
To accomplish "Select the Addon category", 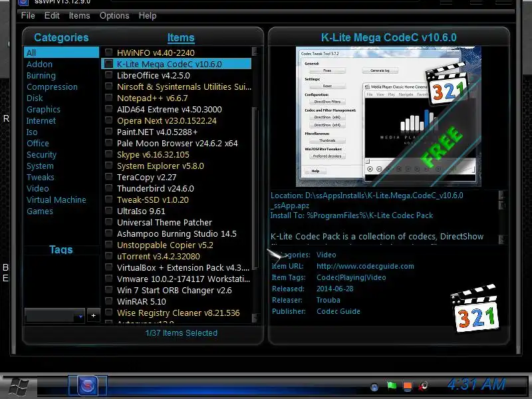I will pos(39,64).
